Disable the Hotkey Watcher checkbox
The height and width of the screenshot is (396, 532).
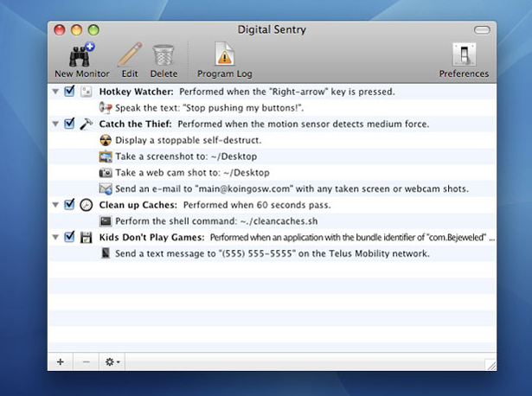(69, 91)
